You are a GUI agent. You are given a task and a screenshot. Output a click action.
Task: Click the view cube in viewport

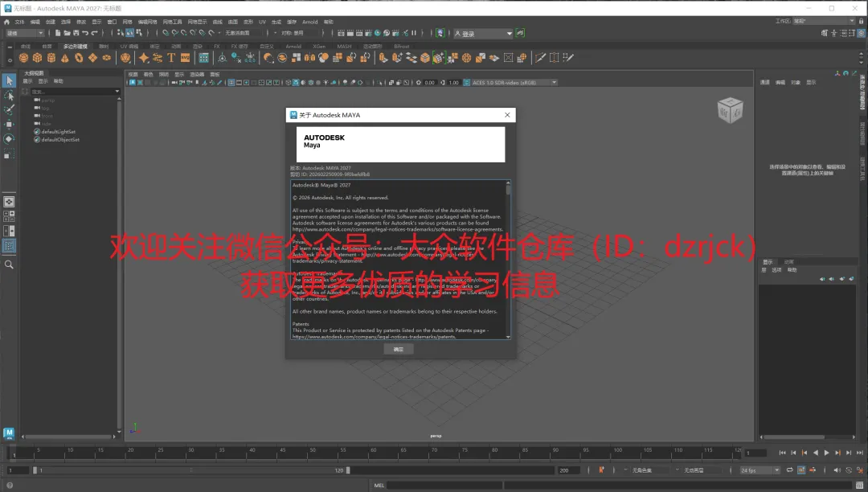tap(730, 109)
